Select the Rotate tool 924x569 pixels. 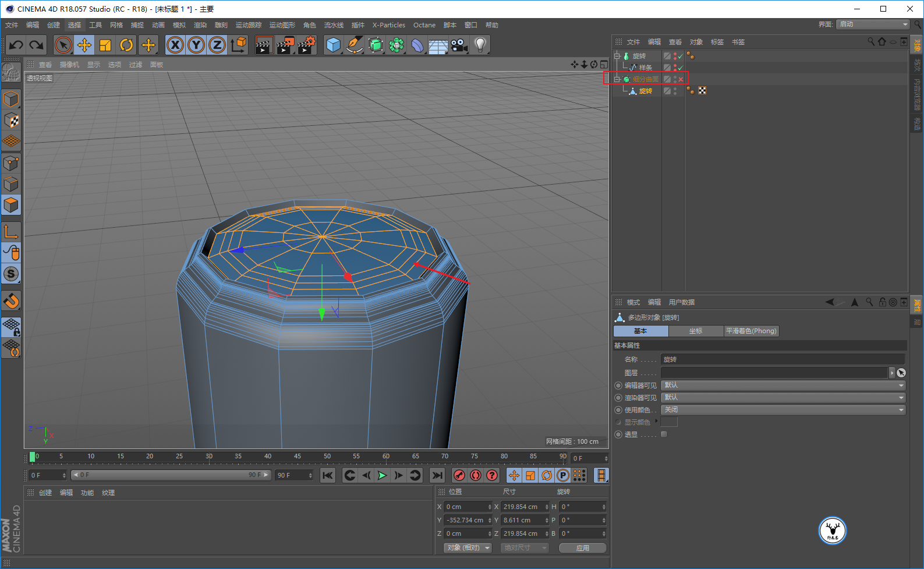126,45
